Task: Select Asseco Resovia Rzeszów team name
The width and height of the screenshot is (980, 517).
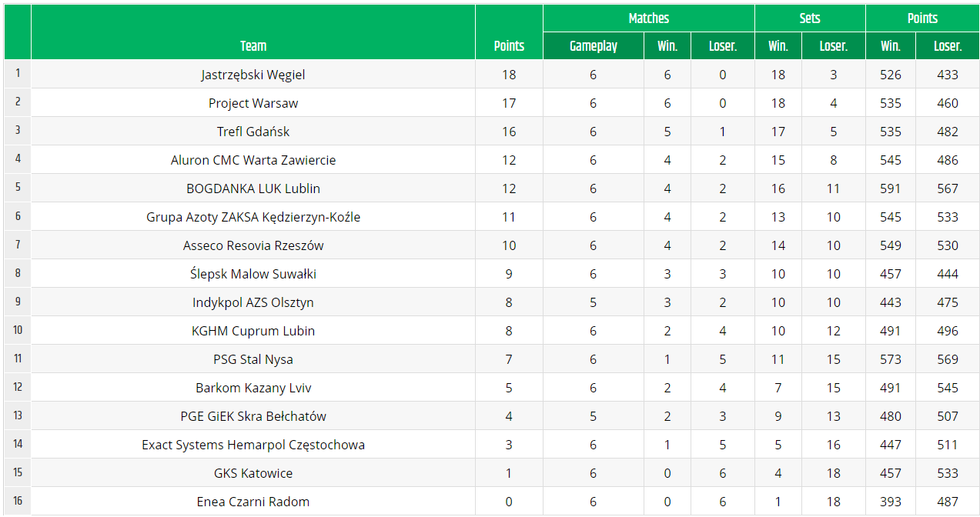Action: point(253,245)
